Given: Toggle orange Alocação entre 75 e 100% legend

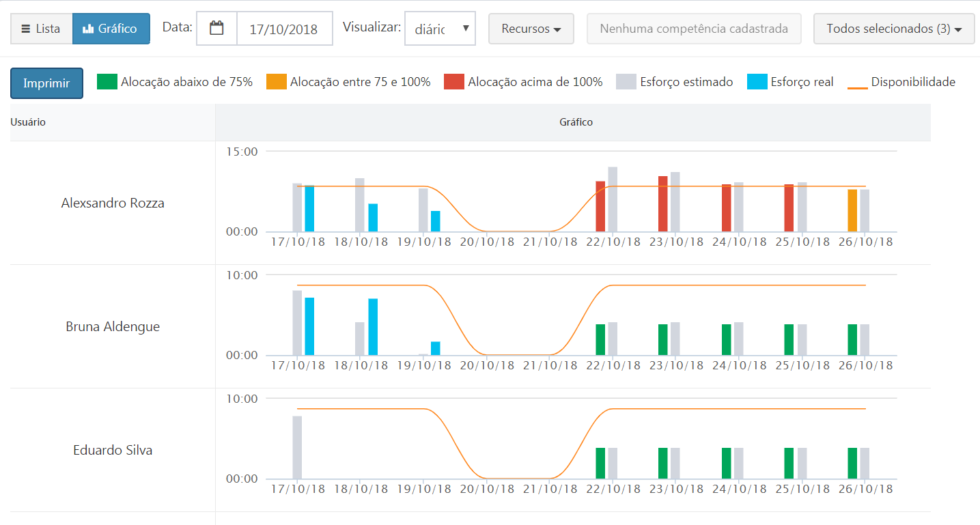Looking at the screenshot, I should (277, 82).
